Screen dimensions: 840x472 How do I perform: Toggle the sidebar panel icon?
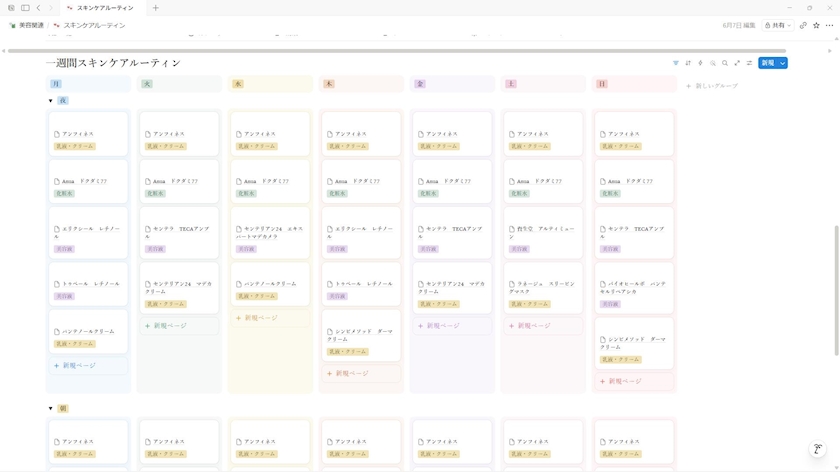point(25,8)
